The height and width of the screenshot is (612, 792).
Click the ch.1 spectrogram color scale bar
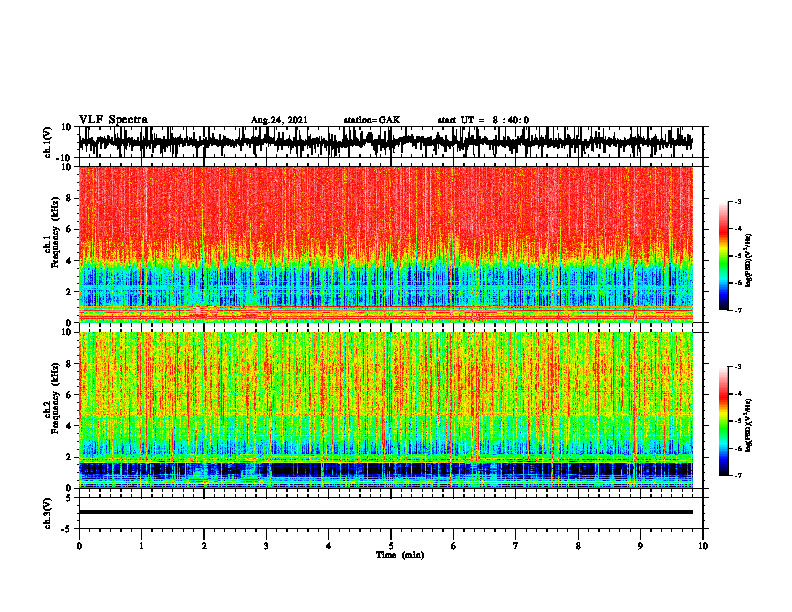click(723, 256)
